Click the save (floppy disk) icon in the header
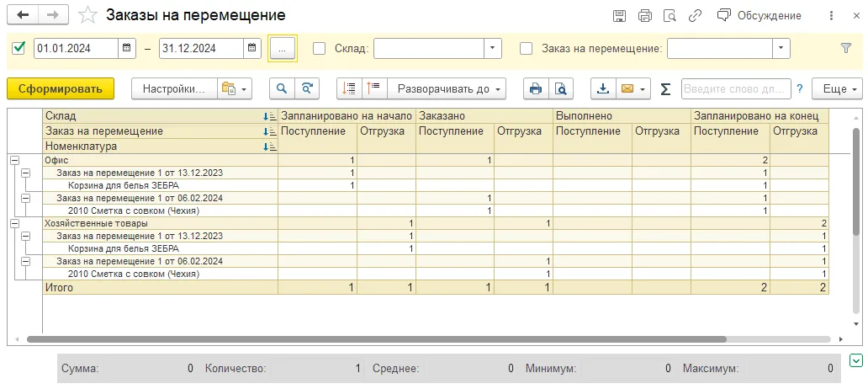This screenshot has width=868, height=389. coord(619,15)
